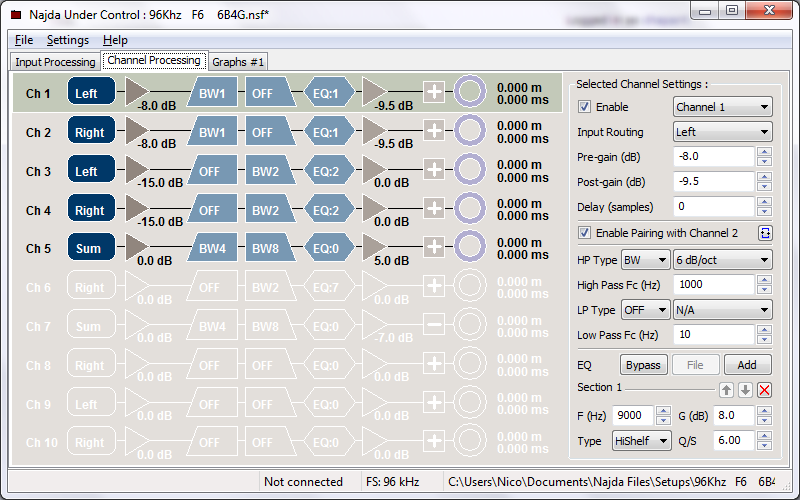Select Ch 5 BW8 low-pass filter block

[x=270, y=247]
